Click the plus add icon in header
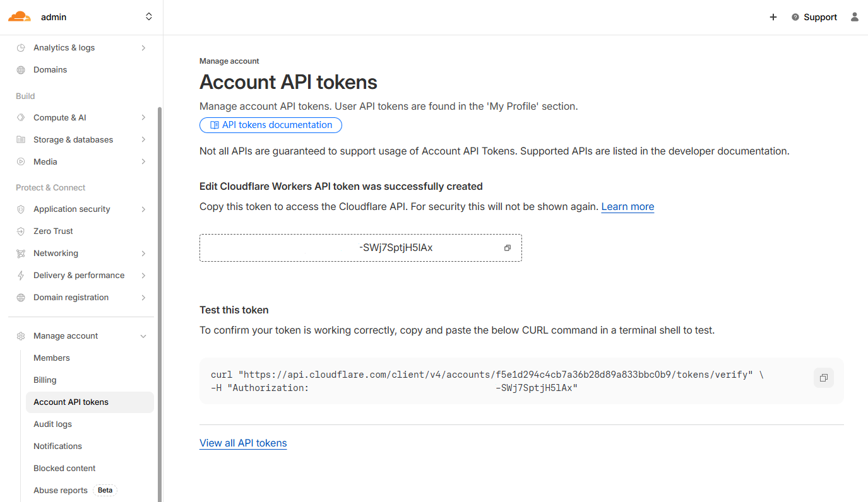This screenshot has width=868, height=502. click(x=773, y=17)
